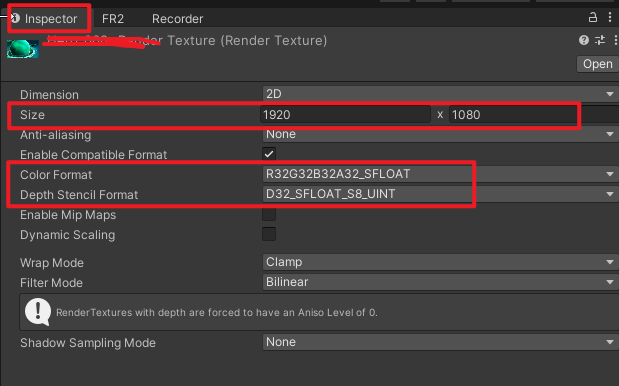Click the Enable Mip Maps label
This screenshot has width=619, height=386.
click(68, 215)
